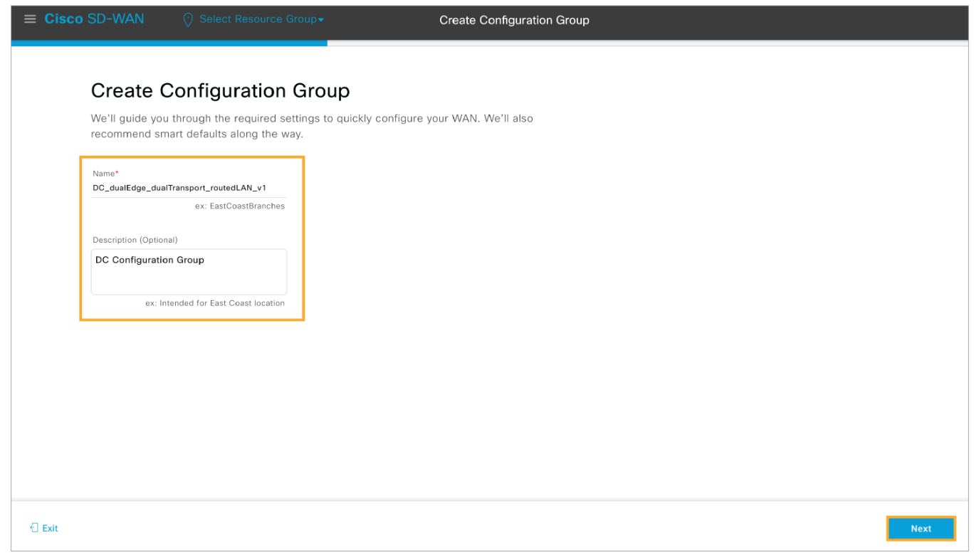Click the unfilled portion of progress bar

[x=641, y=43]
